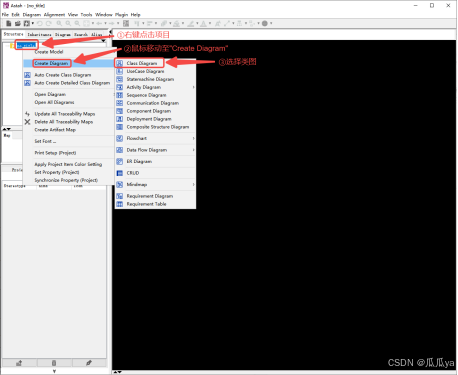Screen dimensions: 458x375
Task: Open the File menu
Action: click(x=5, y=15)
